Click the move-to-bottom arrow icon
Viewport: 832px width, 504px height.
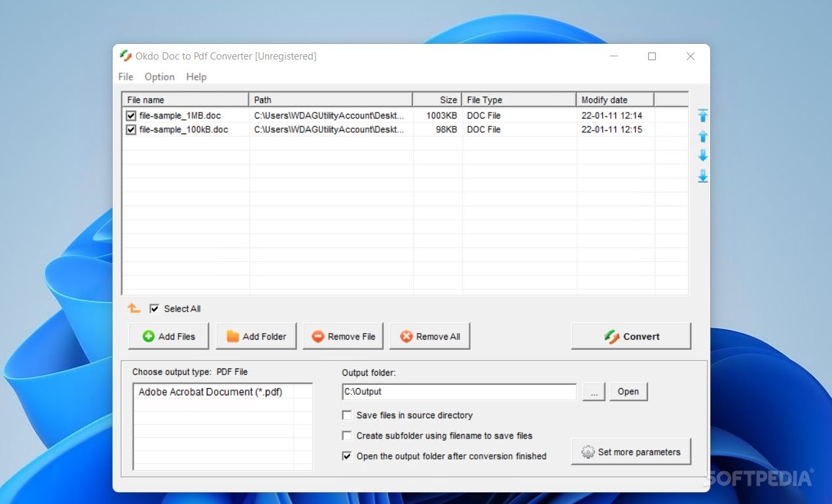coord(703,176)
